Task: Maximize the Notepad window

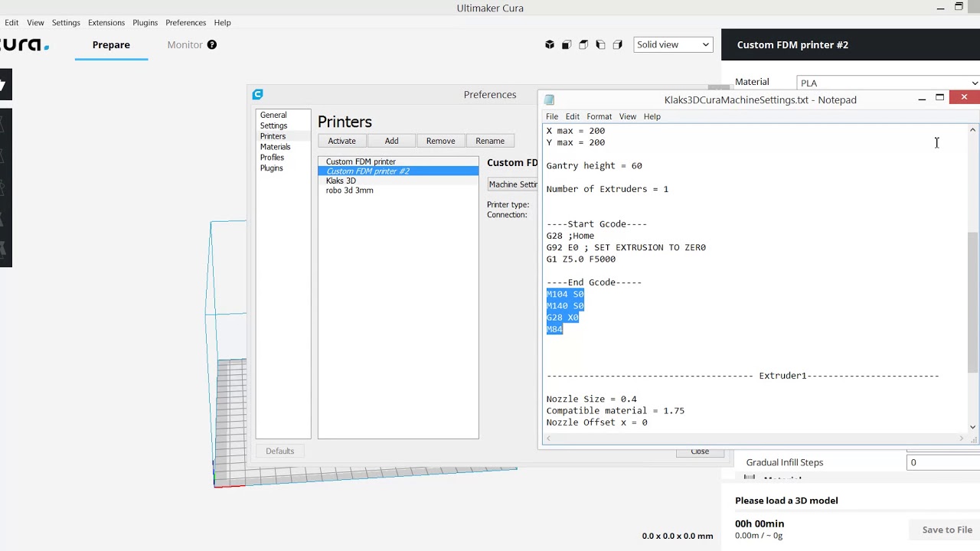Action: (x=939, y=98)
